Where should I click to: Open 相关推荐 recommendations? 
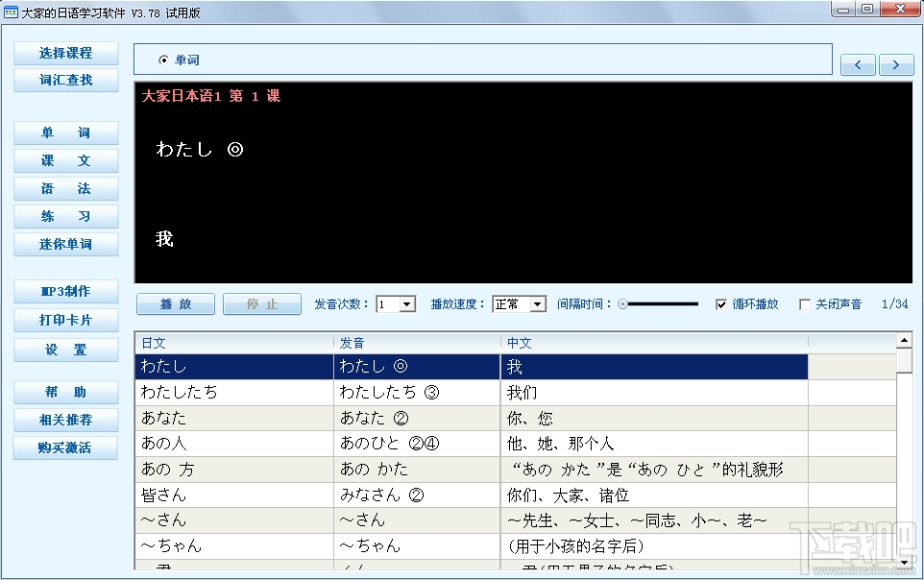tap(66, 420)
